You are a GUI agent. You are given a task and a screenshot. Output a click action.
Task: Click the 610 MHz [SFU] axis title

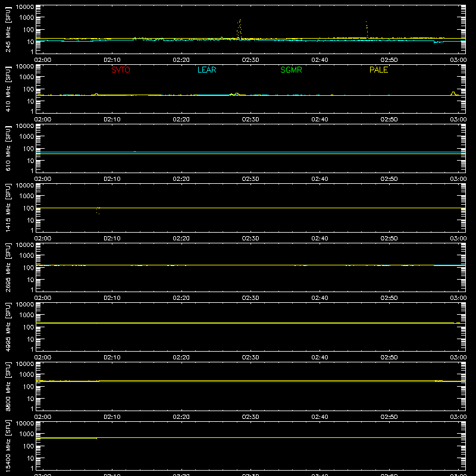(x=8, y=148)
